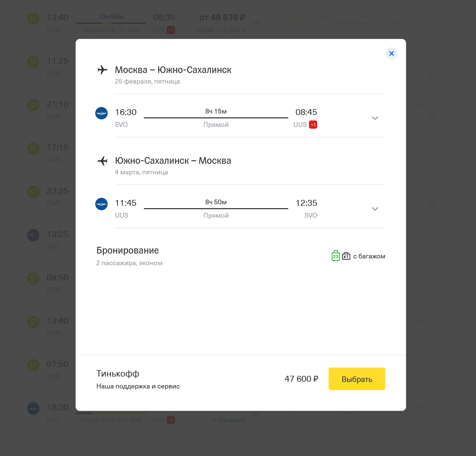
Task: Click the yellow Выбрать button
Action: (x=357, y=379)
